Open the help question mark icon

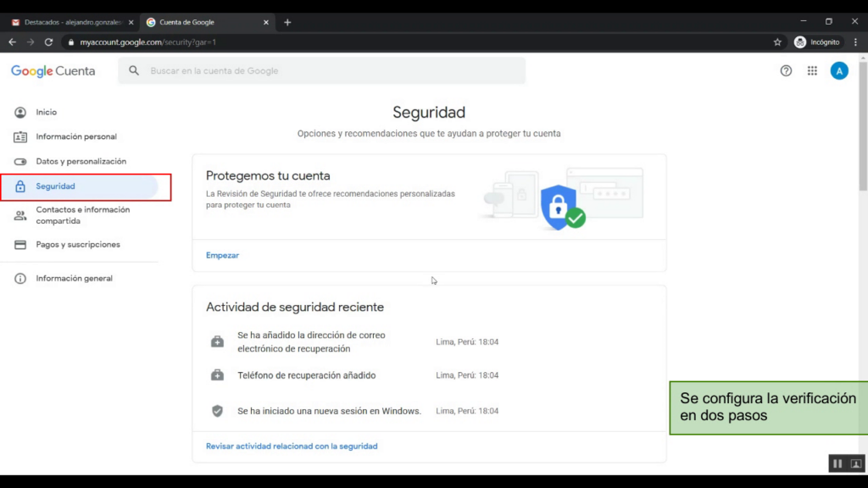[x=786, y=71]
